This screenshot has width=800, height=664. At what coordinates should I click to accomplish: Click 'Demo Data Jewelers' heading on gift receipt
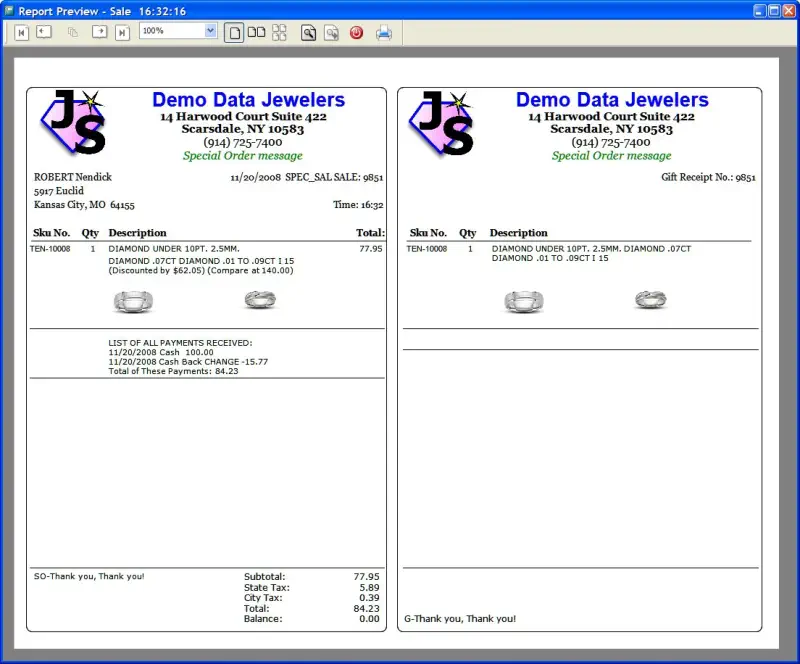click(x=612, y=100)
